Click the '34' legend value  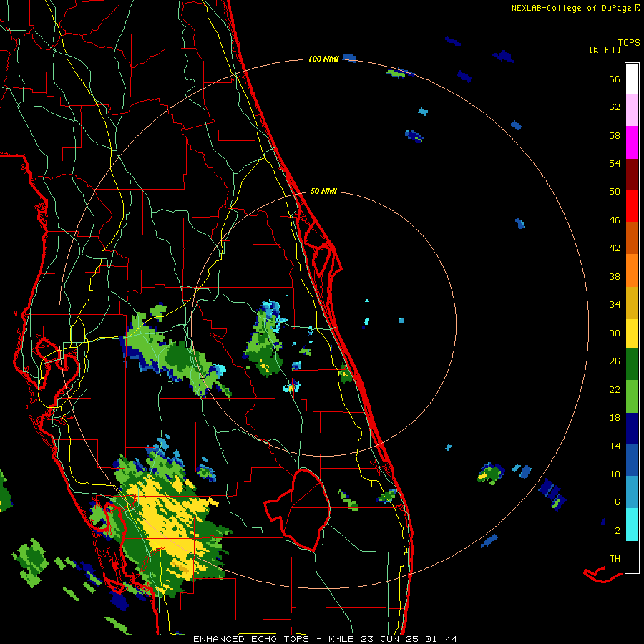pos(615,305)
